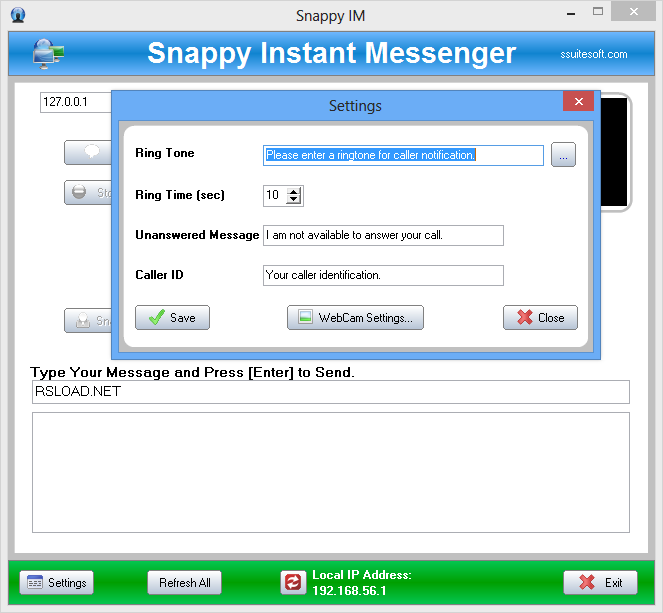Screen dimensions: 663x613
Task: Click the Snappy IM title bar app icon
Action: pos(18,15)
